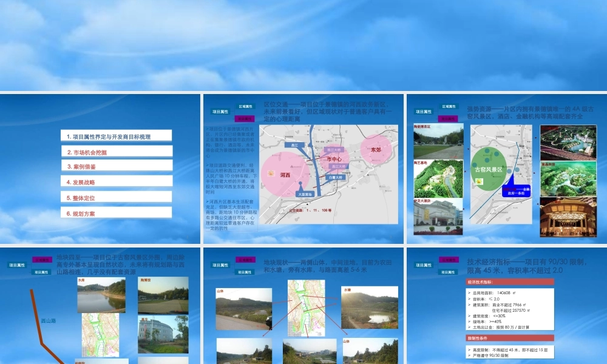The height and width of the screenshot is (364, 607).
Task: Select the 大型菜场 marker label
Action: 305,194
